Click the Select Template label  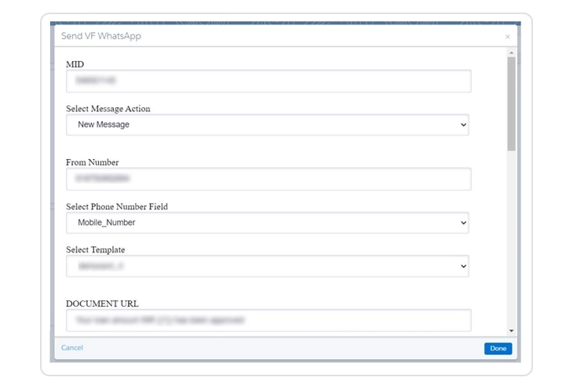(96, 250)
